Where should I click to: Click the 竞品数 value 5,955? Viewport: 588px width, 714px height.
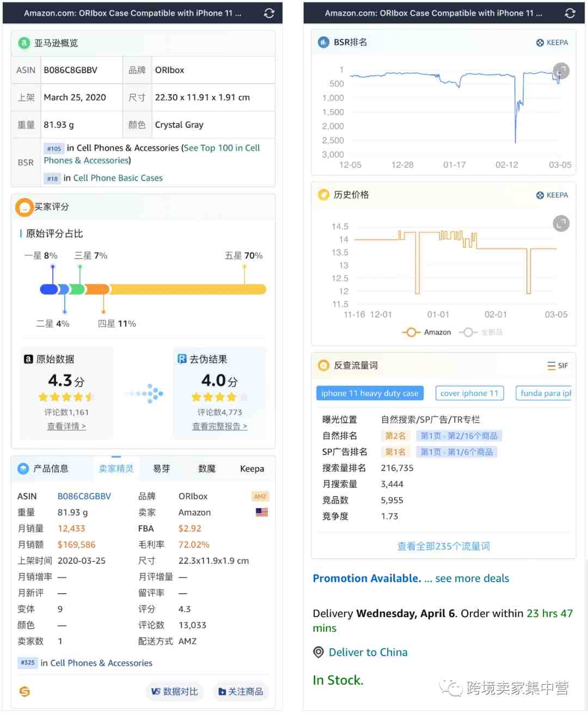pyautogui.click(x=392, y=500)
